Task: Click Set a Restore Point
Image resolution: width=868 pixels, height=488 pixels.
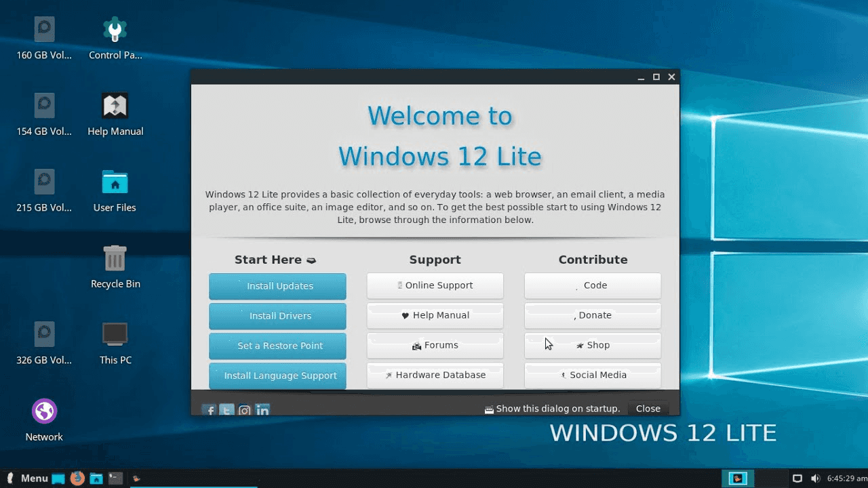Action: click(x=277, y=346)
